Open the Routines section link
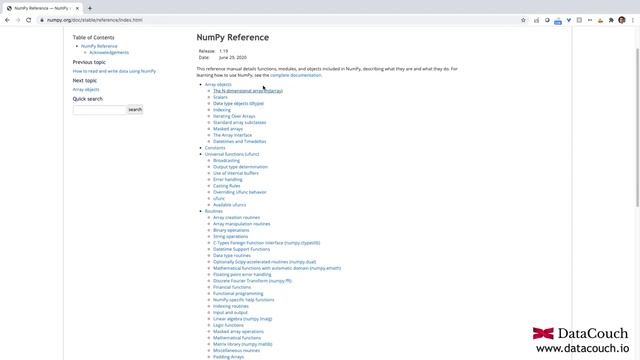The height and width of the screenshot is (360, 640). click(x=214, y=211)
